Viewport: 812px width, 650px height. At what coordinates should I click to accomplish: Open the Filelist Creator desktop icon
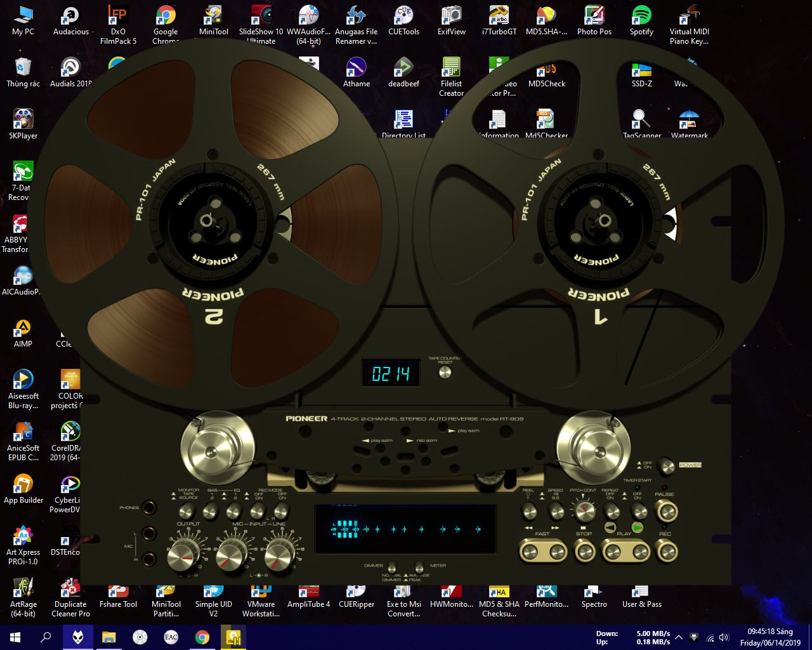coord(452,77)
